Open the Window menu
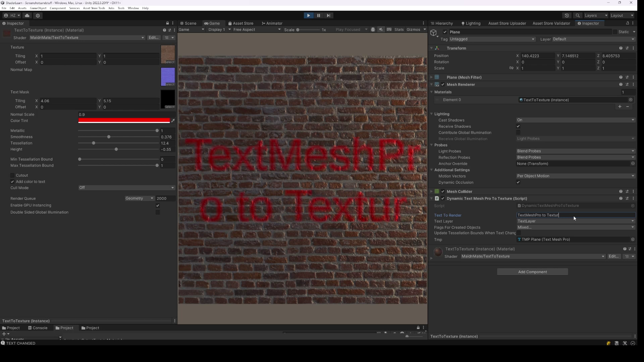Image resolution: width=644 pixels, height=362 pixels. pos(133,8)
